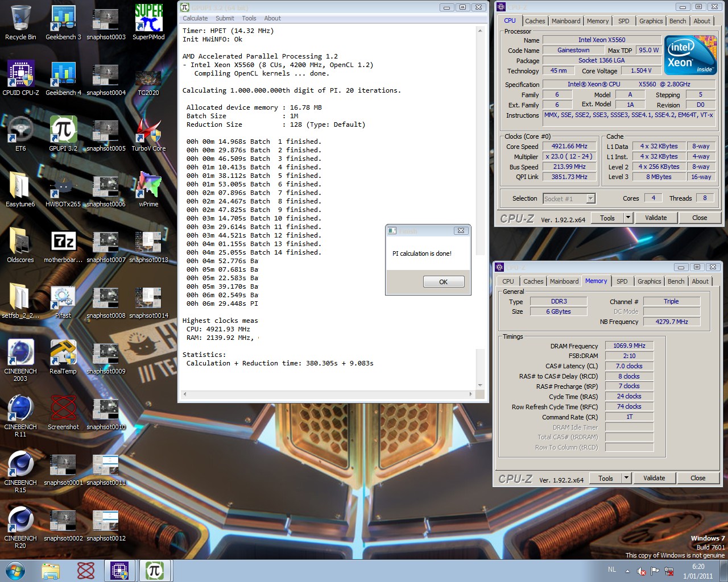Open GPUPI 3.2 desktop shortcut
Viewport: 728px width, 582px height.
[x=63, y=134]
